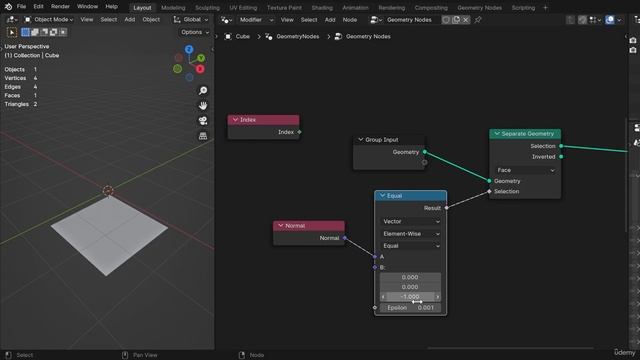Viewport: 640px width, 360px height.
Task: Toggle node editor overlays button
Action: (x=610, y=20)
